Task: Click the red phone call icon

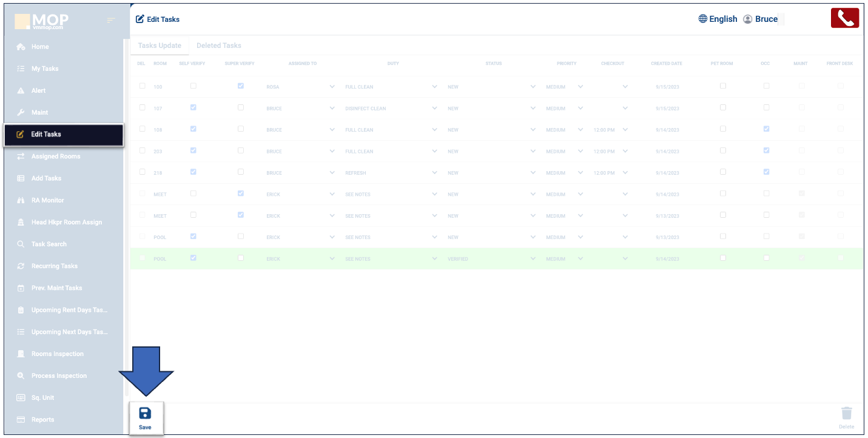Action: pos(845,18)
